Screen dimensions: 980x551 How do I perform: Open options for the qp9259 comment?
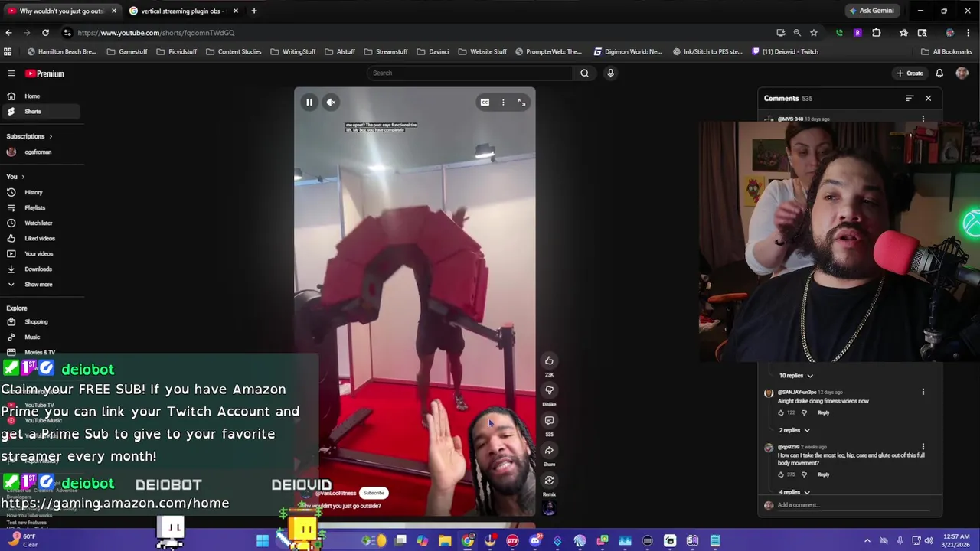(x=923, y=446)
